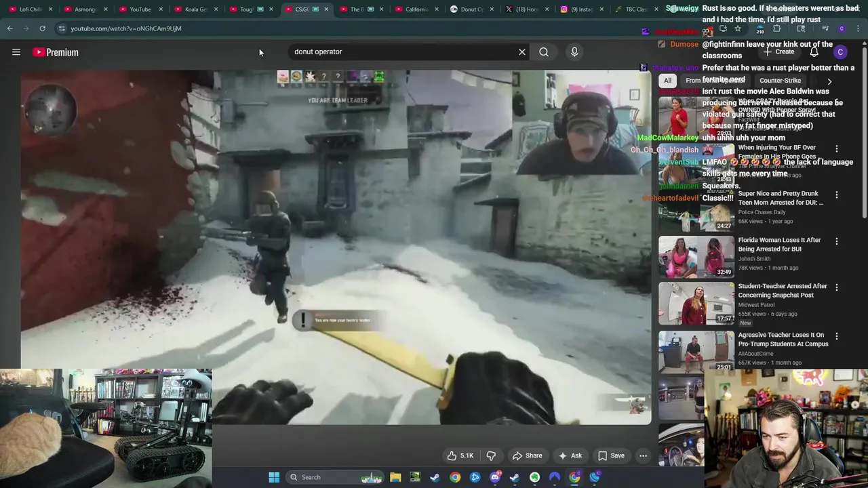Screen dimensions: 868x488
Task: Open the Ask AI button
Action: tap(570, 455)
